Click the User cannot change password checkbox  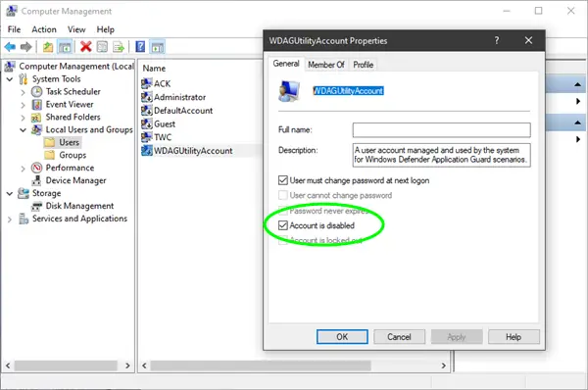(283, 195)
